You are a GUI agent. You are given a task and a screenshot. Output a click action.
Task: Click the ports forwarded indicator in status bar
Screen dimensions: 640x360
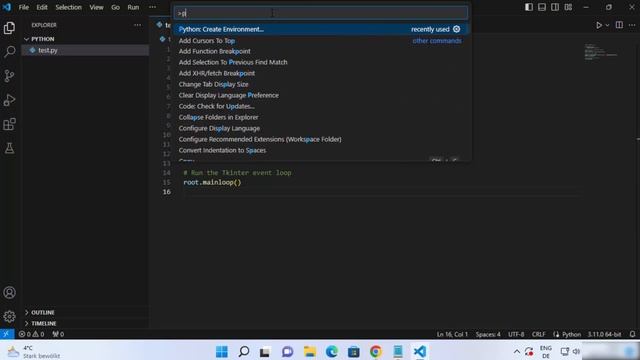tap(58, 334)
